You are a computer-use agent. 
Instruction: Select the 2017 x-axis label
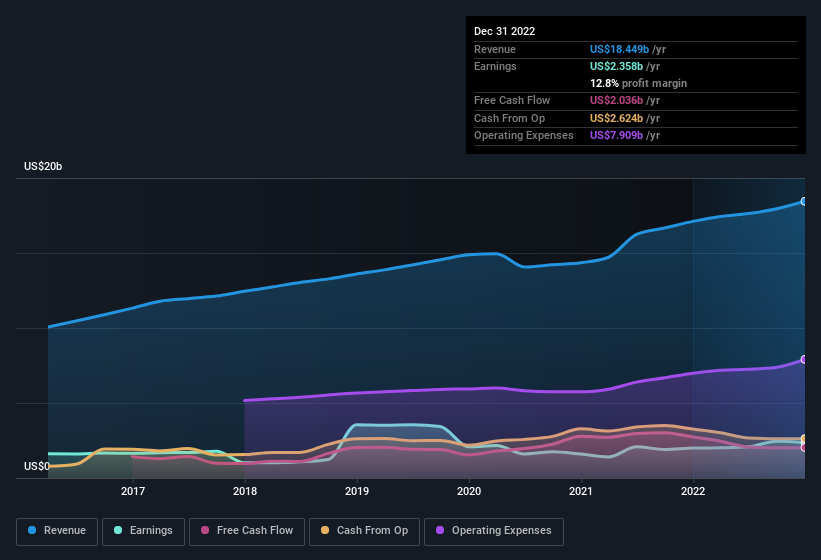click(133, 491)
